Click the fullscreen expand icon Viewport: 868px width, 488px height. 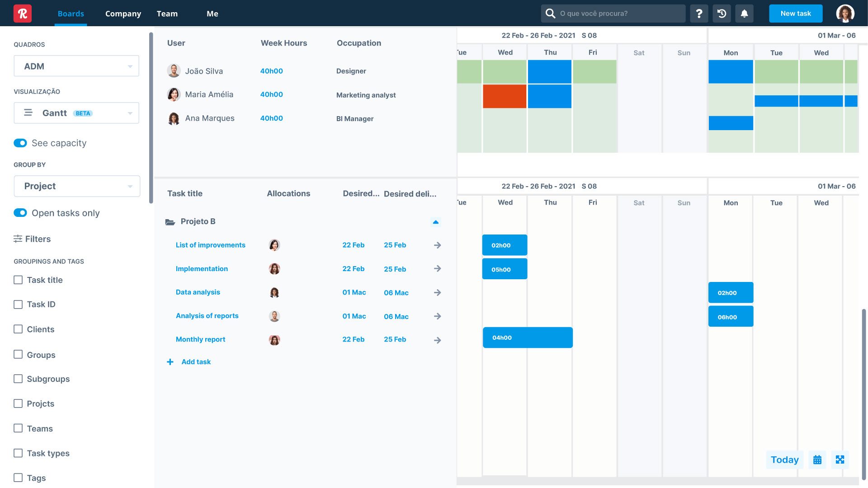pos(840,460)
